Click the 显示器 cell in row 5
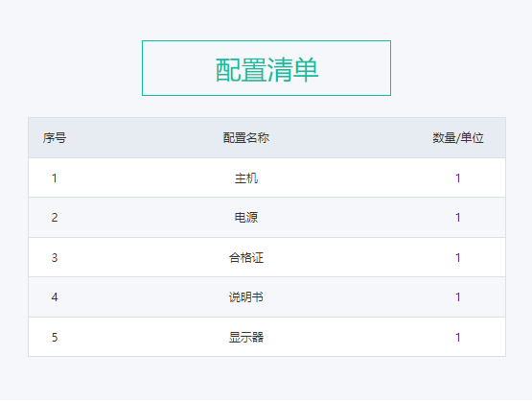This screenshot has width=532, height=402. pos(246,337)
